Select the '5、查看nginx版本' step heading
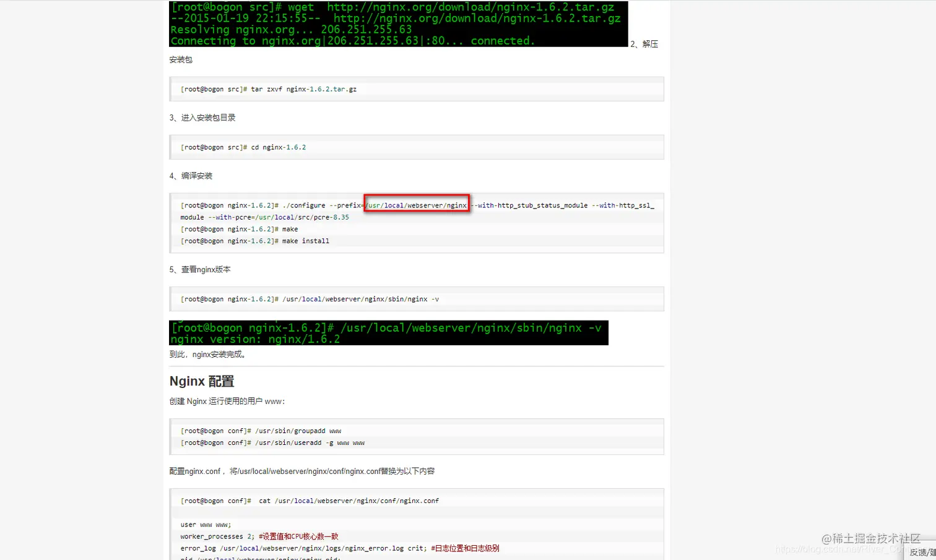This screenshot has height=560, width=936. tap(200, 270)
